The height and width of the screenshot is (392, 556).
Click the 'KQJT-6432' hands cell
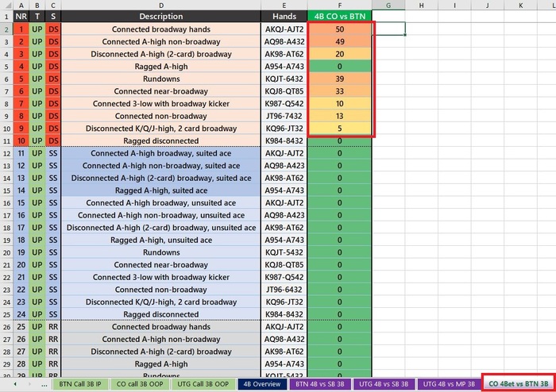click(x=284, y=79)
